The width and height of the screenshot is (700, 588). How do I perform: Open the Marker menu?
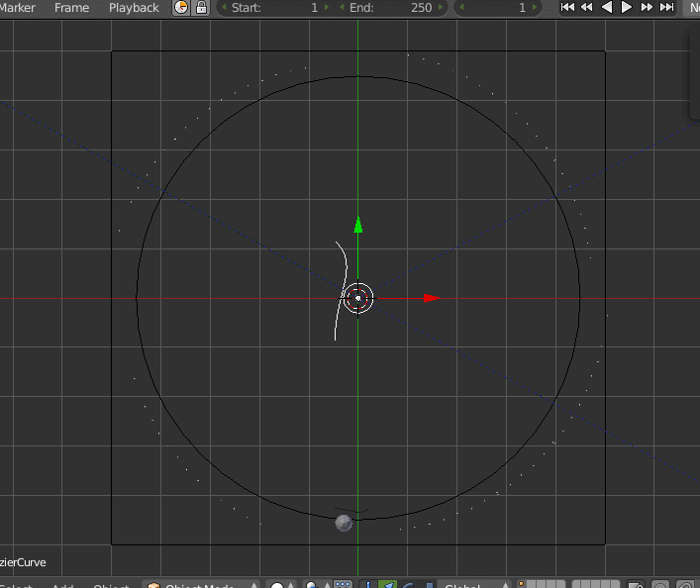coord(17,8)
